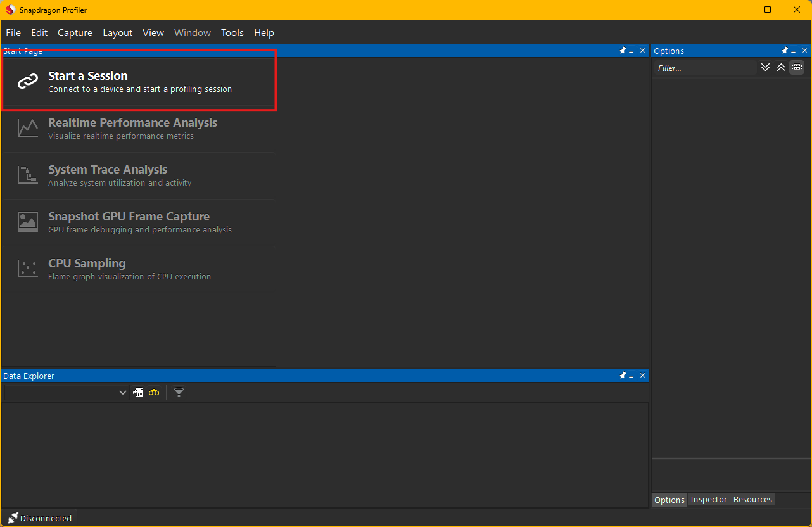This screenshot has height=527, width=812.
Task: Click the dotted-plot icon for CPU Sampling
Action: pyautogui.click(x=28, y=269)
